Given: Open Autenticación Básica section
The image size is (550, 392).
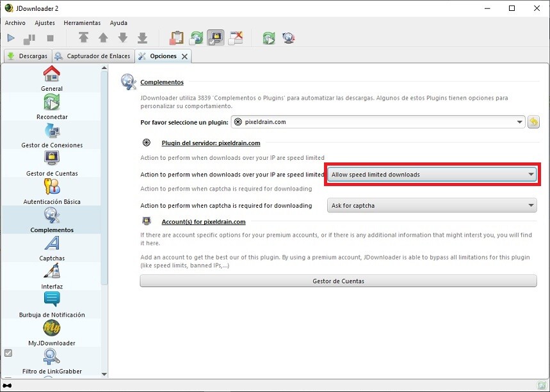Looking at the screenshot, I should pyautogui.click(x=52, y=192).
